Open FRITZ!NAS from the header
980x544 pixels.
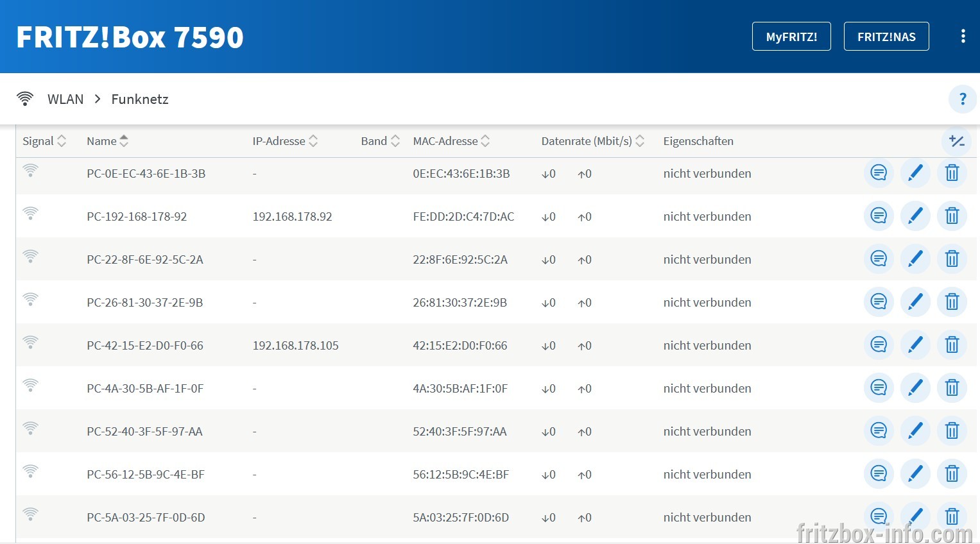[886, 37]
